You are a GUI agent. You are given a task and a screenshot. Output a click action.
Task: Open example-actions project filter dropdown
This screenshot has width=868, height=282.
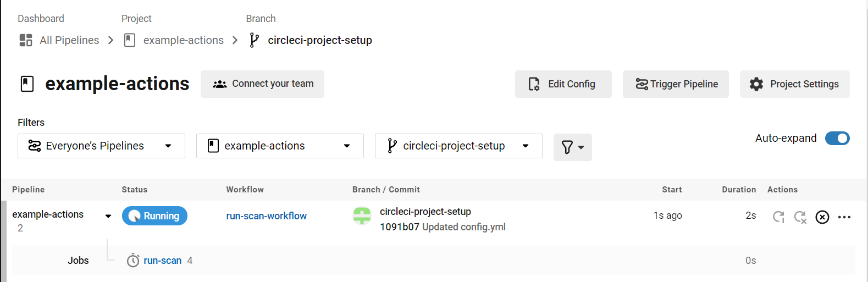(x=280, y=146)
